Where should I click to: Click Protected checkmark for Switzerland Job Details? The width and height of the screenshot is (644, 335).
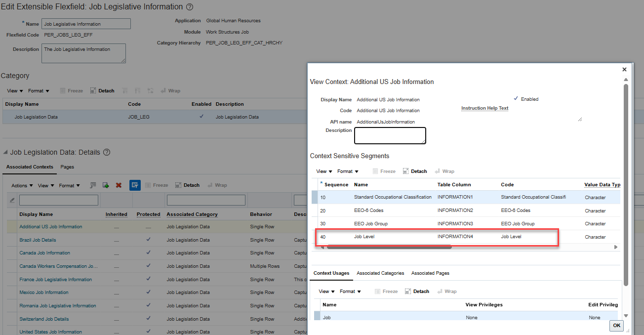click(148, 319)
